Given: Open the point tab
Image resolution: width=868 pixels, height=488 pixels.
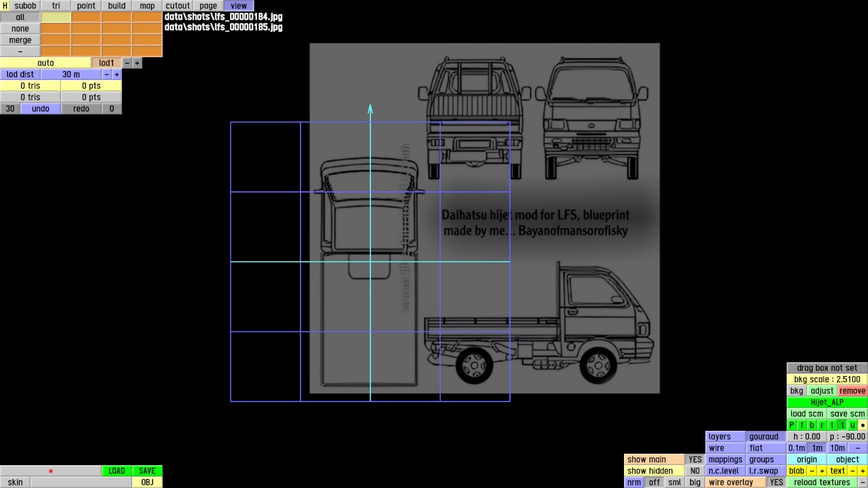Looking at the screenshot, I should point(86,6).
